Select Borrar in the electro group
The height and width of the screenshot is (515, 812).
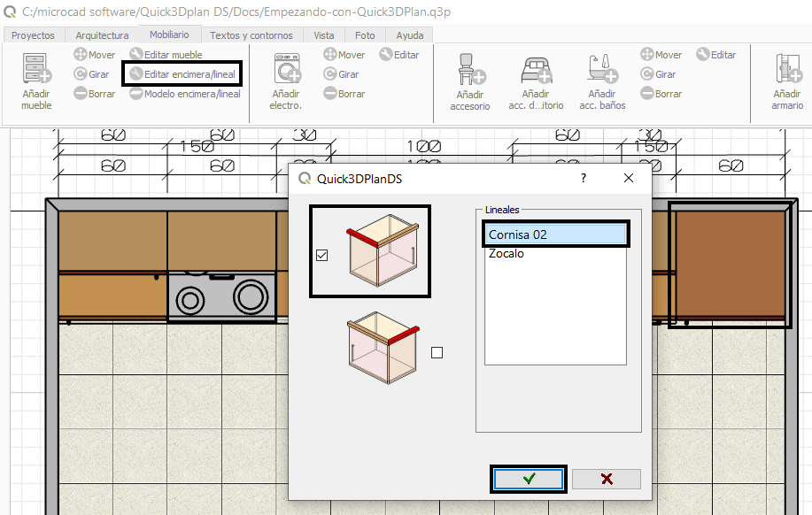click(344, 94)
